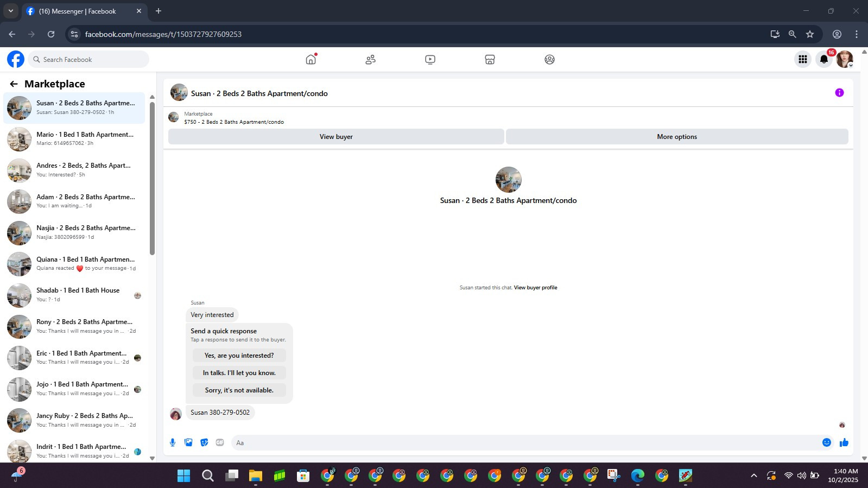Viewport: 868px width, 488px height.
Task: Send quick response 'In talks. I'll let you know.'
Action: (x=239, y=373)
